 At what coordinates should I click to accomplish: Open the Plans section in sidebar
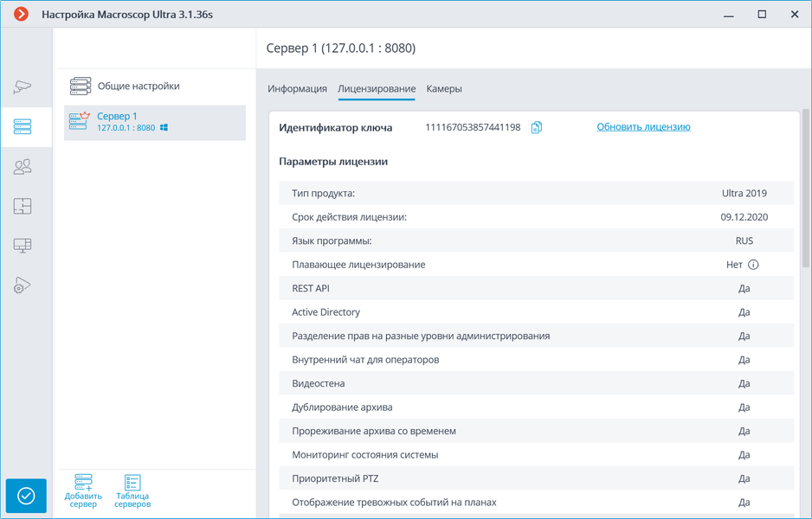[23, 206]
